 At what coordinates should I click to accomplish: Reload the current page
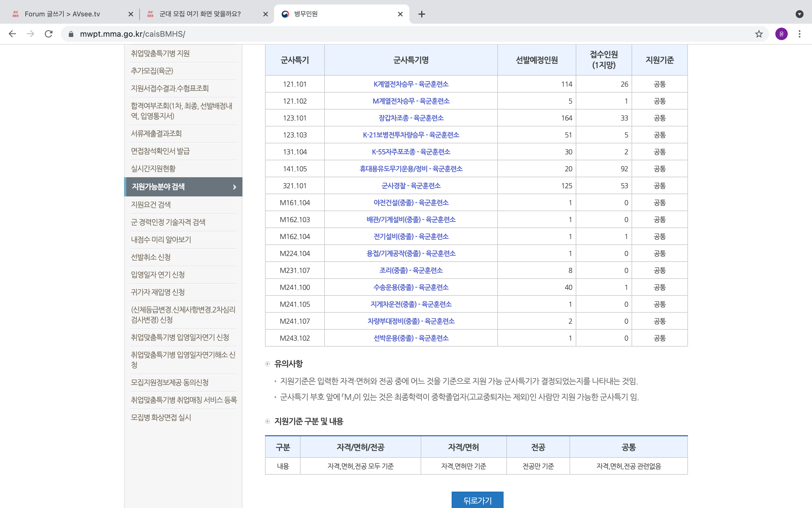tap(49, 34)
